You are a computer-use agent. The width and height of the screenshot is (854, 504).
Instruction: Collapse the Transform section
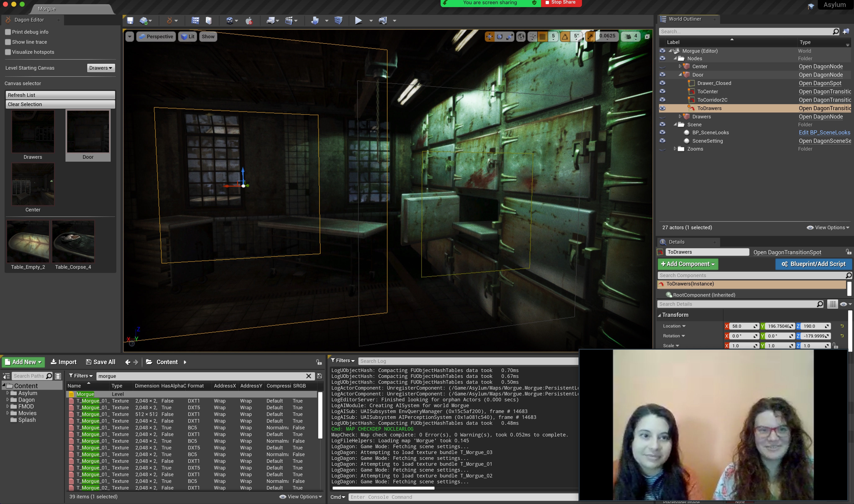[659, 315]
